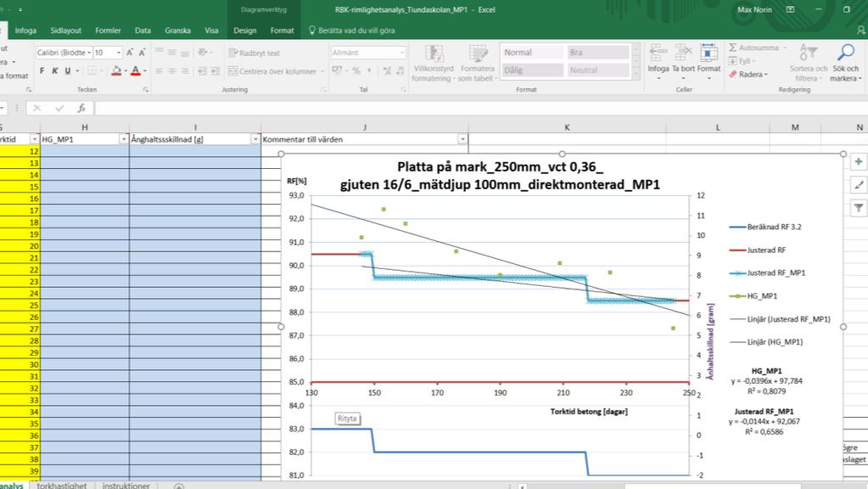The height and width of the screenshot is (489, 868).
Task: Click the formula bar confirm checkmark
Action: click(59, 108)
